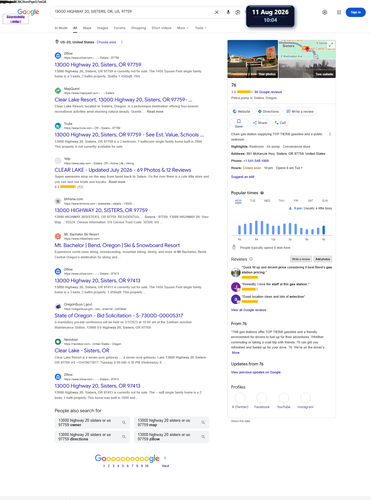Open the X (Twitter) profile icon
375x500 pixels.
tap(240, 398)
